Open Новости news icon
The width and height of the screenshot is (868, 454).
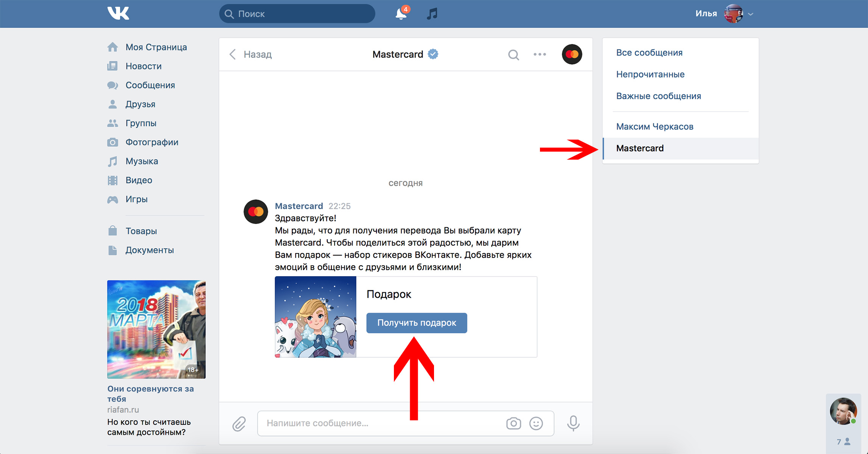pos(112,66)
